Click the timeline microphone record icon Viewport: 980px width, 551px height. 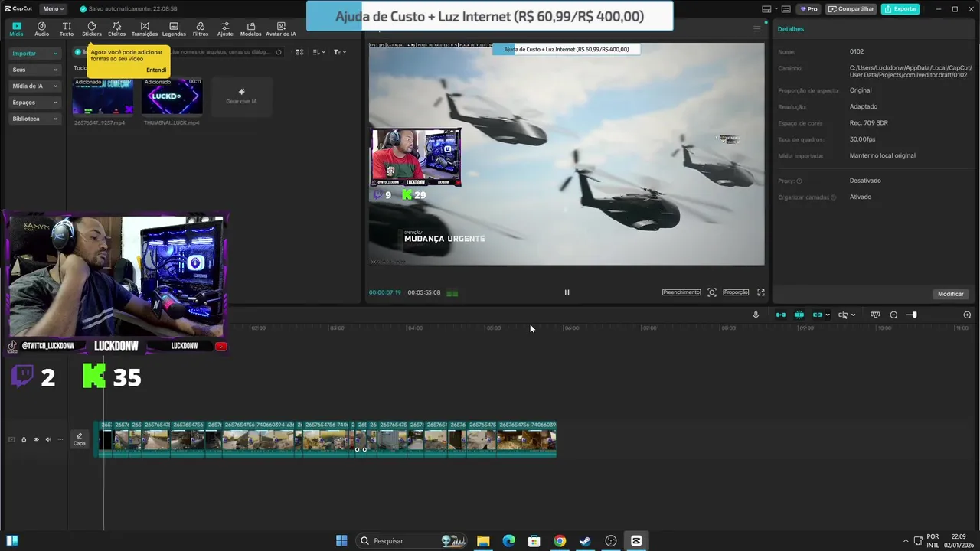point(756,315)
